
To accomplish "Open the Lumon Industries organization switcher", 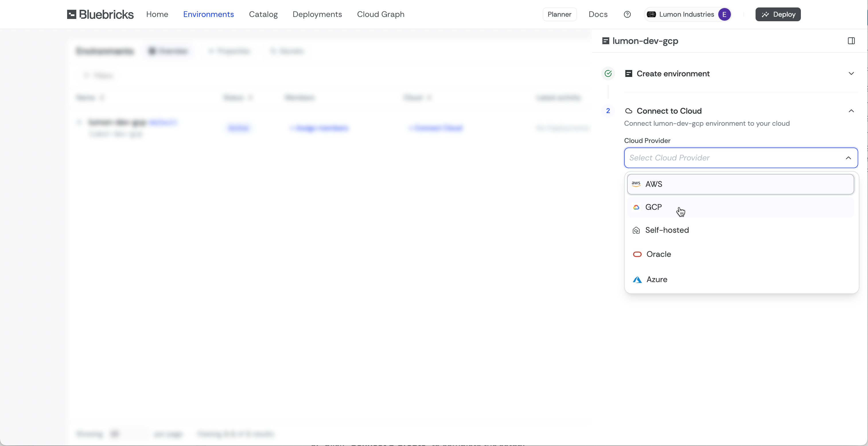I will pos(686,14).
